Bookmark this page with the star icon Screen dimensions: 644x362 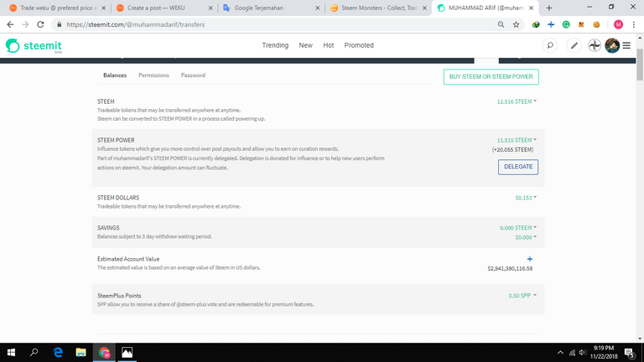click(x=517, y=24)
